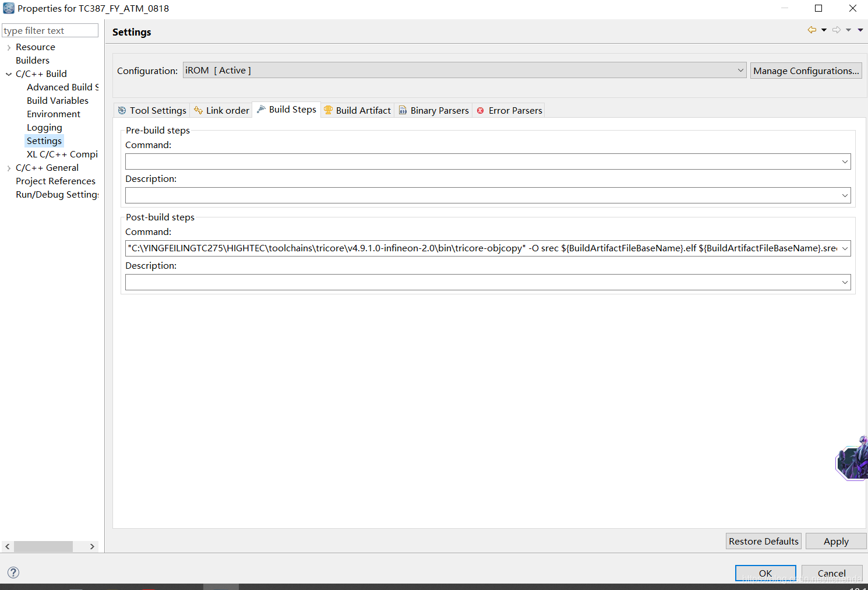This screenshot has width=868, height=590.
Task: Click the Binary Parsers 010 icon
Action: [403, 110]
